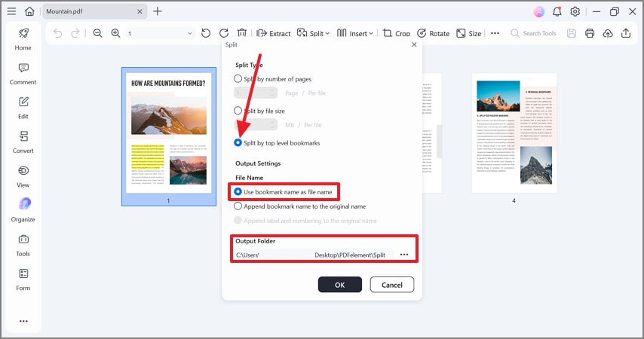
Task: Open the hamburger main menu
Action: point(11,11)
